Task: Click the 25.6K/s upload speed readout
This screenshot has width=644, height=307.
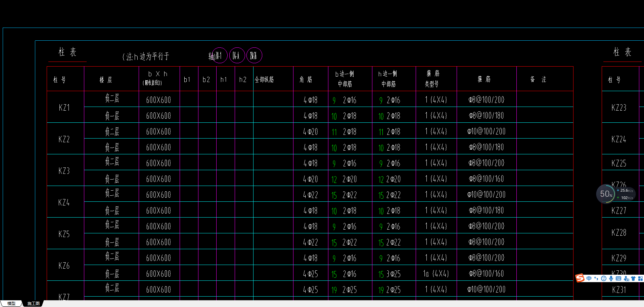Action: click(x=626, y=190)
